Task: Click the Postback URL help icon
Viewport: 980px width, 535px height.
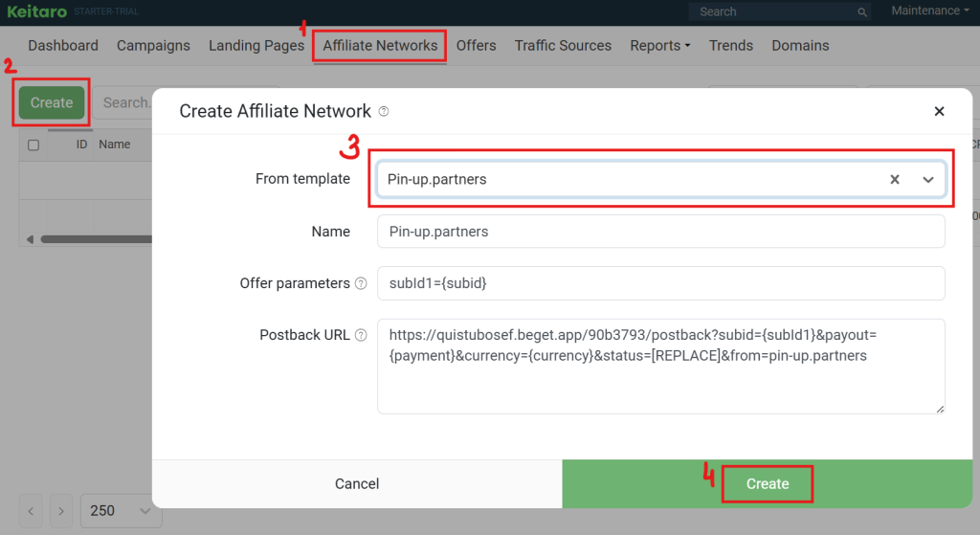Action: pos(361,335)
